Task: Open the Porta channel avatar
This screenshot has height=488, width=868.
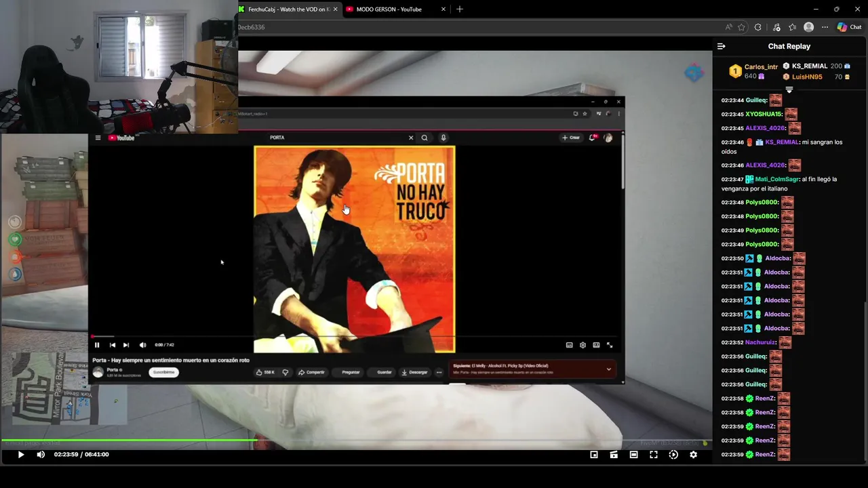Action: pyautogui.click(x=98, y=372)
